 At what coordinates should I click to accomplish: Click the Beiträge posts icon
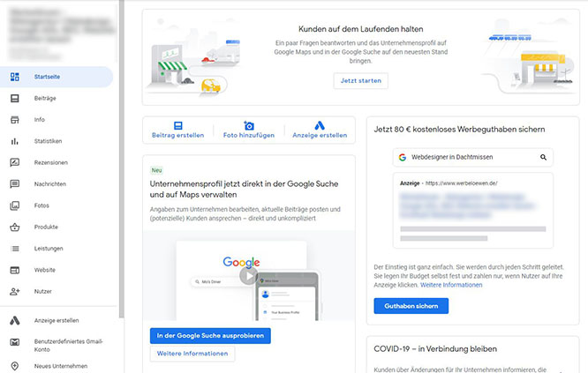coord(15,98)
